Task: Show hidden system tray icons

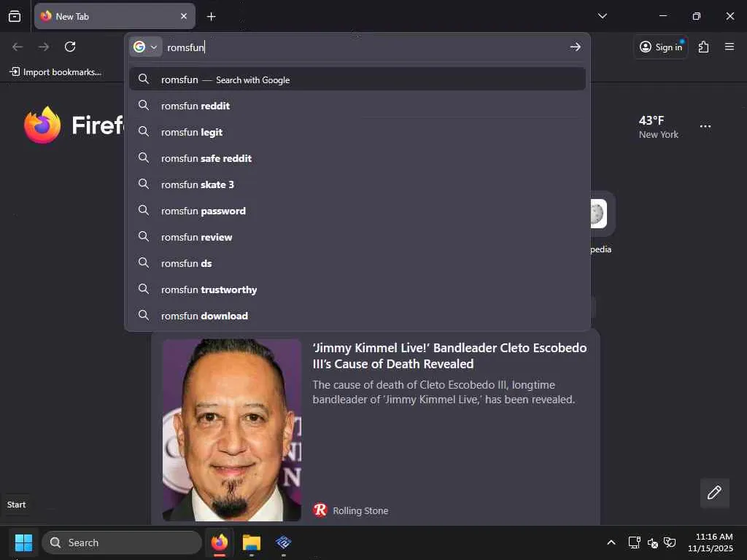Action: click(611, 542)
